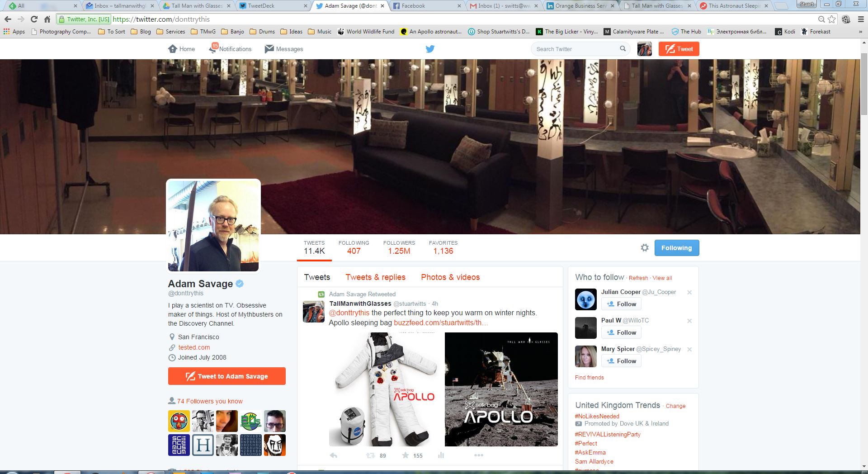Open the gear user actions dropdown

[645, 248]
